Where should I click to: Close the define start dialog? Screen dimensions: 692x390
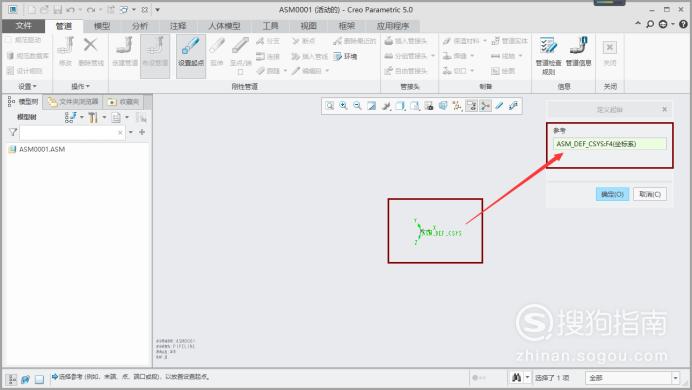pyautogui.click(x=665, y=109)
